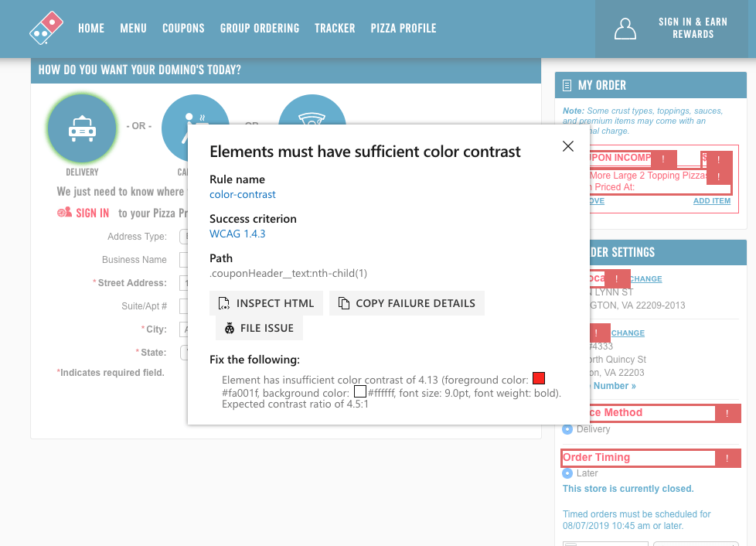Click CHANGE next to store #4333
Screen dimensions: 756x546
[628, 333]
